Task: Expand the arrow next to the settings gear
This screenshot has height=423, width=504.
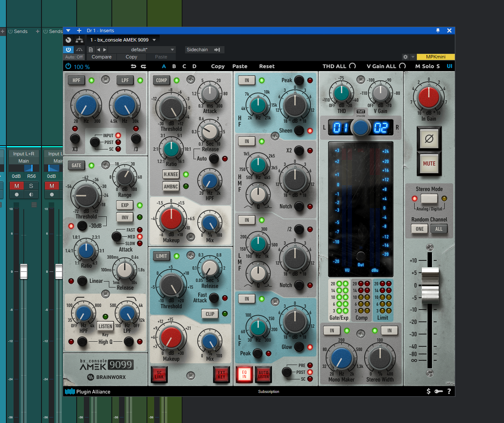Action: click(413, 57)
